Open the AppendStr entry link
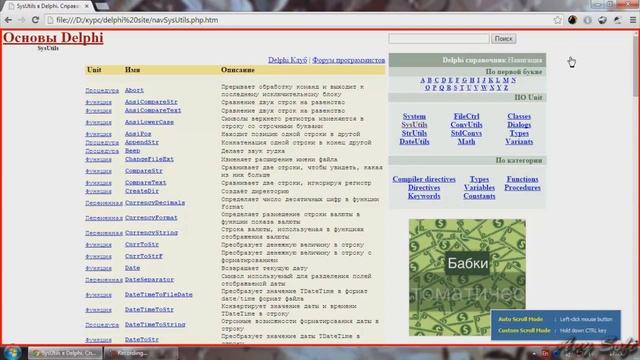640x360 pixels. click(142, 142)
